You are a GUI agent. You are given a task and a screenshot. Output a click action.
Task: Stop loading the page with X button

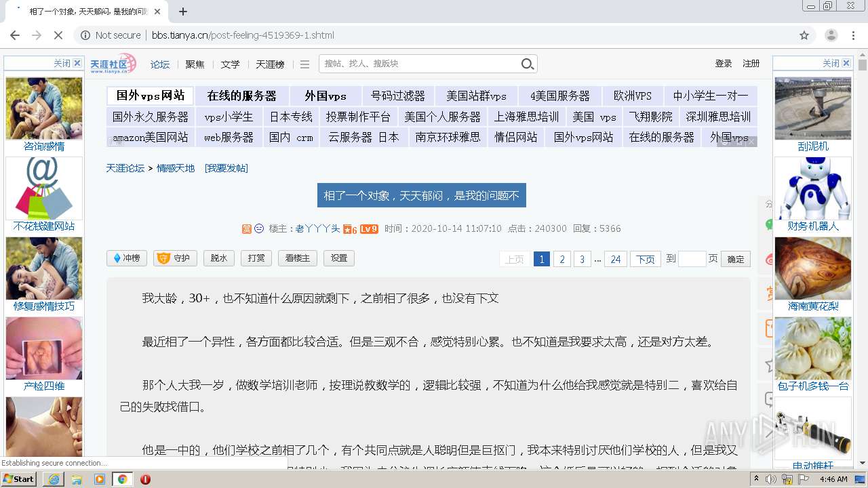[58, 35]
